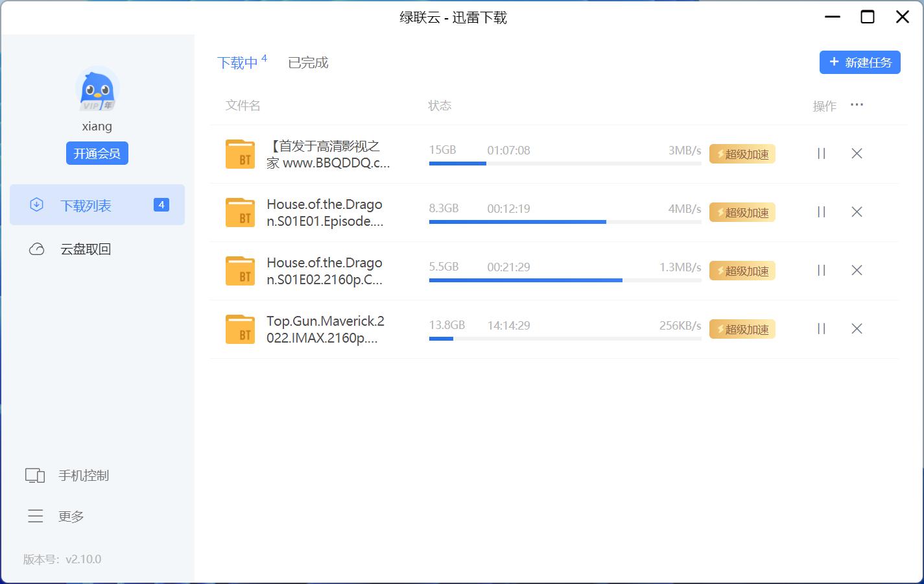Pause the Top.Gun.Maverick download

pyautogui.click(x=821, y=329)
